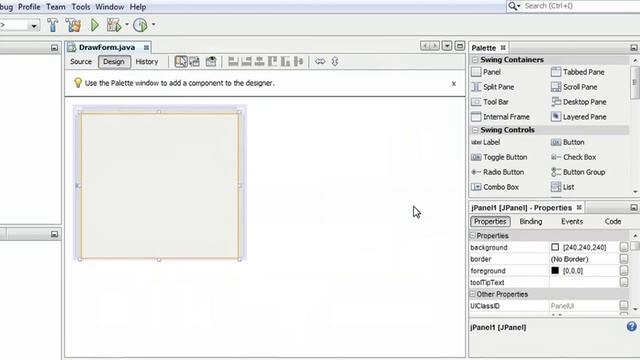The image size is (640, 360).
Task: Pick the Radio Button palette control
Action: coord(498,172)
